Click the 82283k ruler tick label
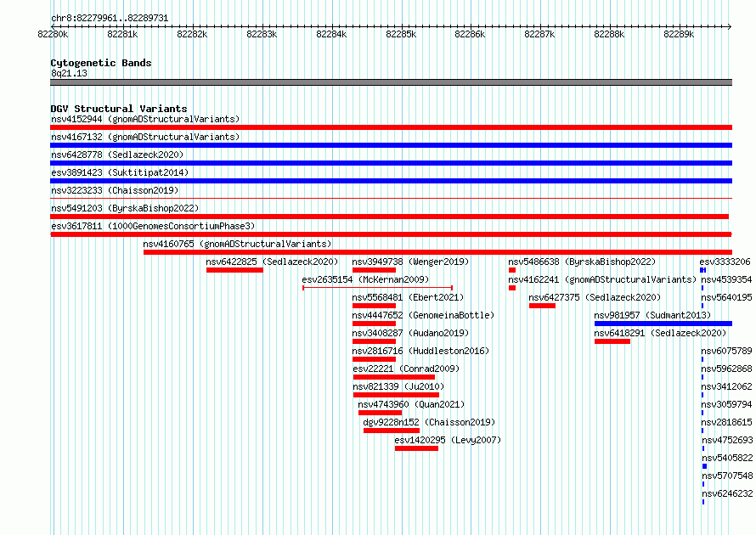756x535 pixels. (262, 34)
